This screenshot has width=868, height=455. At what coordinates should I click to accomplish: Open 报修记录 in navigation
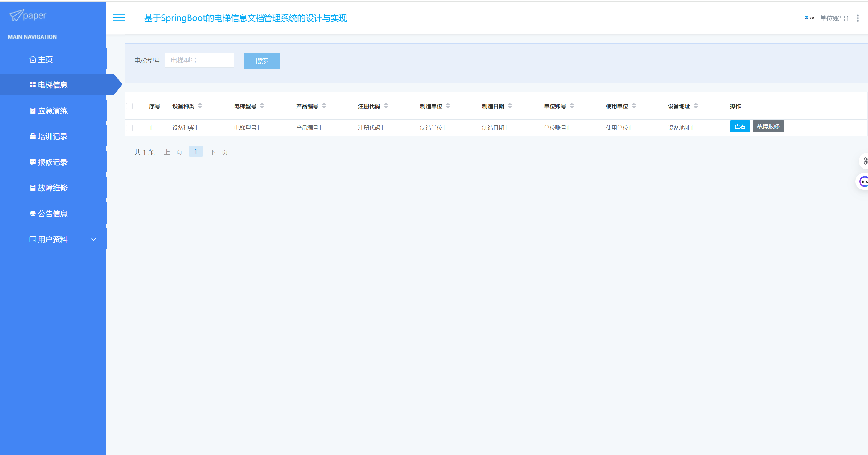[49, 162]
